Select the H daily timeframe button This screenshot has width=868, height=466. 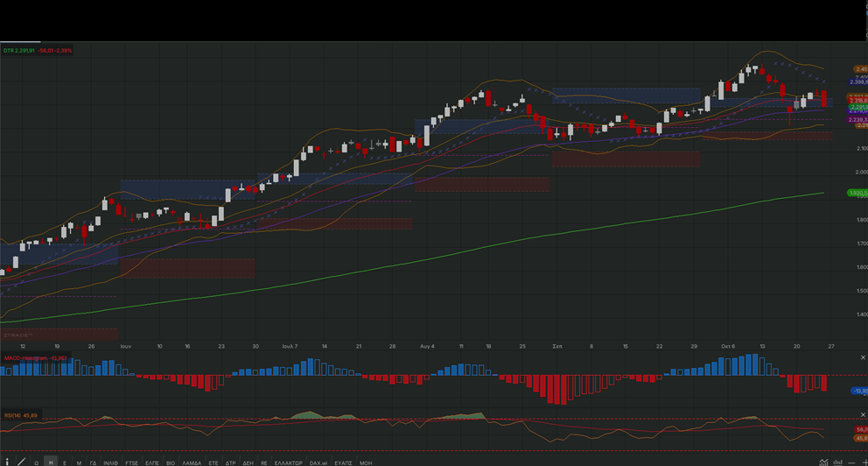coord(51,462)
